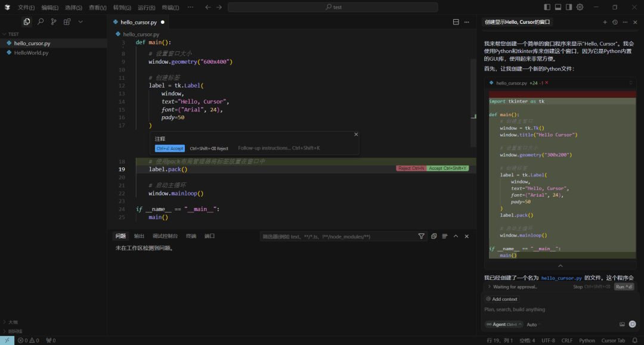This screenshot has height=345, width=644.
Task: Switch to the 端口 panel tab
Action: pos(209,236)
